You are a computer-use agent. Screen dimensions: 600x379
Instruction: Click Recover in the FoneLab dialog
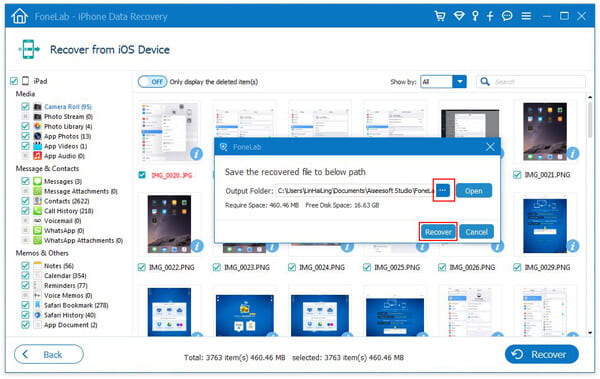[x=438, y=232]
